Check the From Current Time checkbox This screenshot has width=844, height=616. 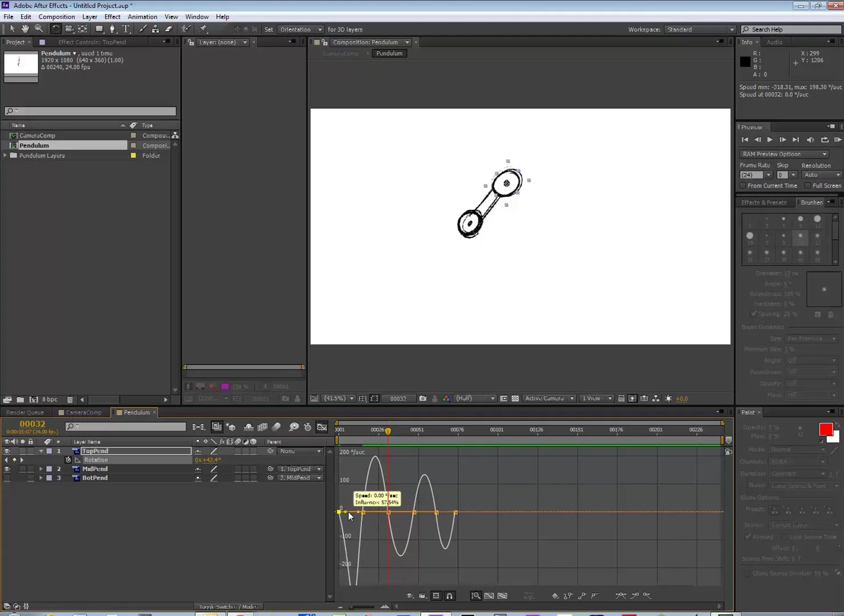point(743,186)
